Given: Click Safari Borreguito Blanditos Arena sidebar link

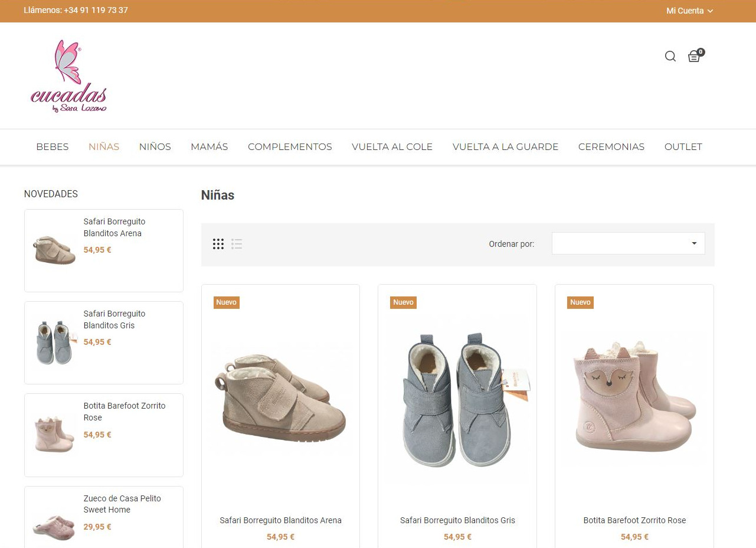Looking at the screenshot, I should 114,227.
